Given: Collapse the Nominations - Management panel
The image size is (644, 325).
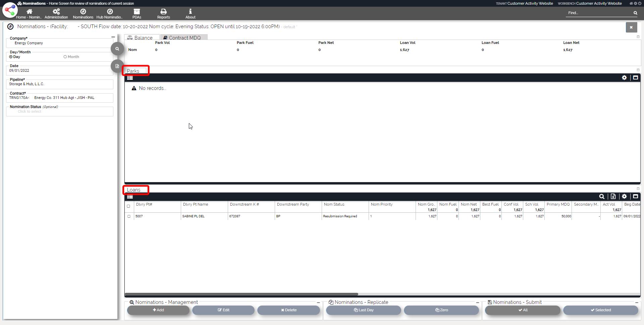Looking at the screenshot, I should [318, 303].
